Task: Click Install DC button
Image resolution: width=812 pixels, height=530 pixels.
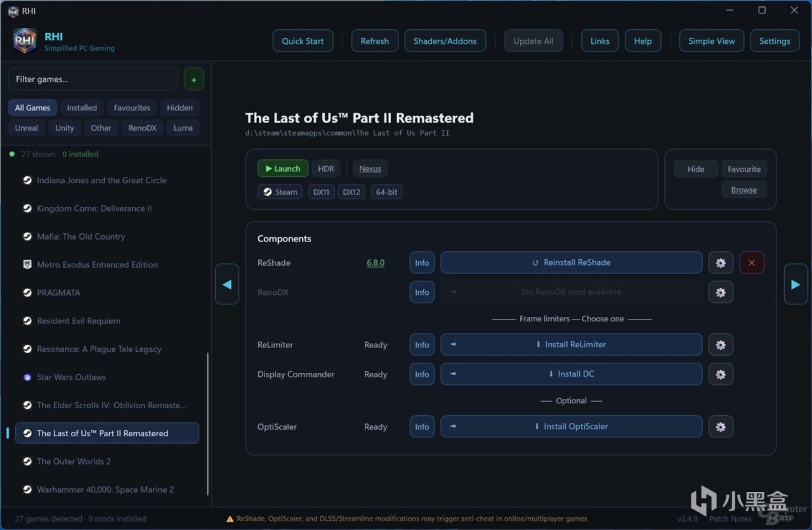Action: [x=572, y=374]
